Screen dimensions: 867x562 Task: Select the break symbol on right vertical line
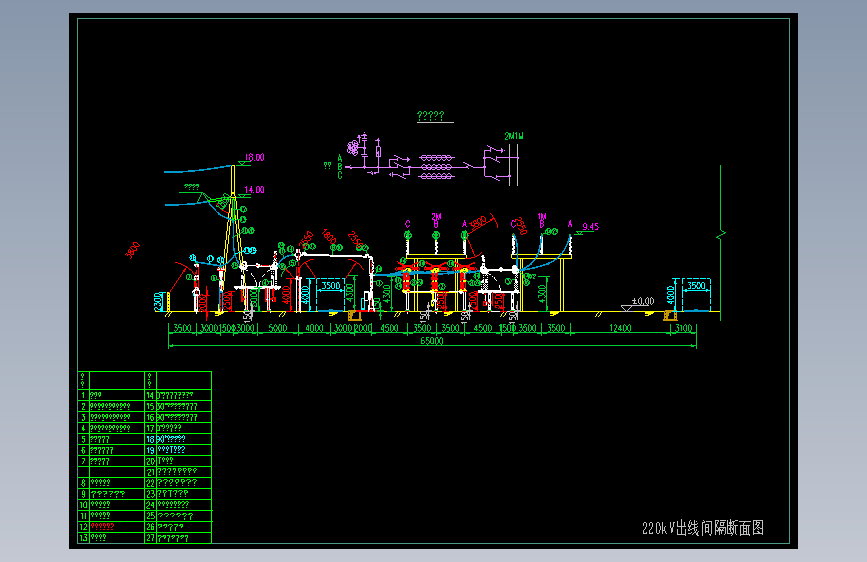tap(720, 235)
